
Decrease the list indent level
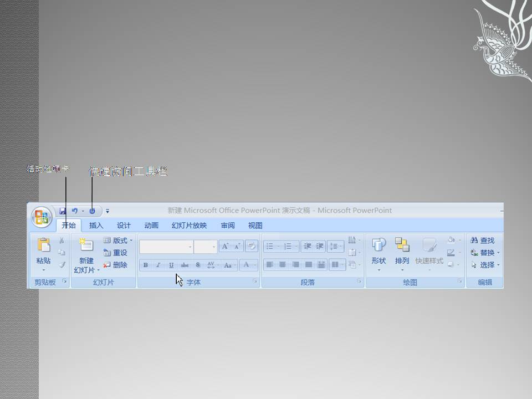(x=308, y=246)
